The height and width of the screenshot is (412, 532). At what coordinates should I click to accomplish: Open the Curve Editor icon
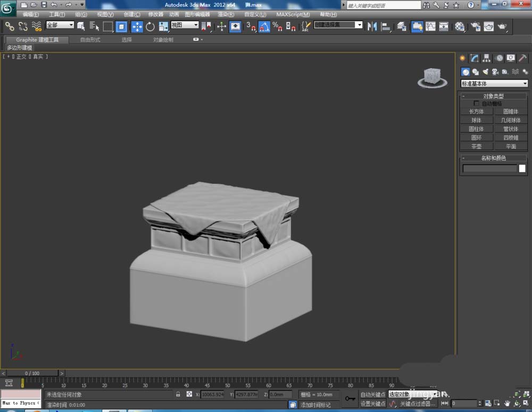coord(430,26)
